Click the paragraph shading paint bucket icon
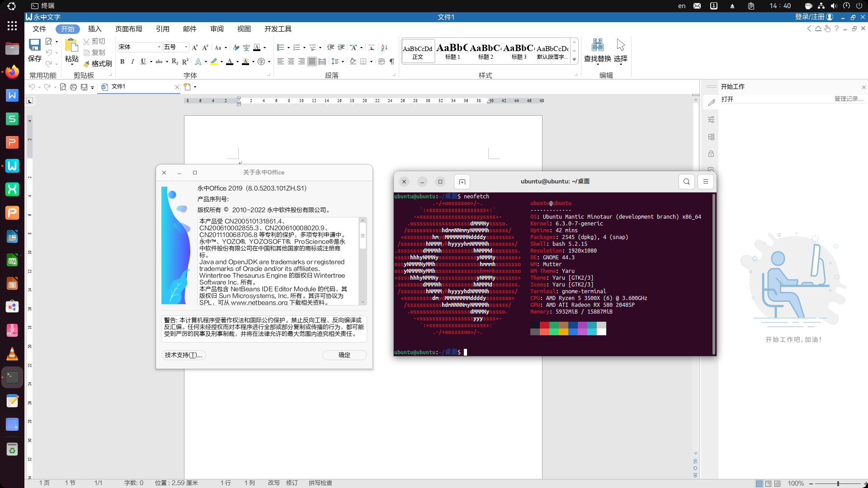The height and width of the screenshot is (488, 868). coord(353,61)
